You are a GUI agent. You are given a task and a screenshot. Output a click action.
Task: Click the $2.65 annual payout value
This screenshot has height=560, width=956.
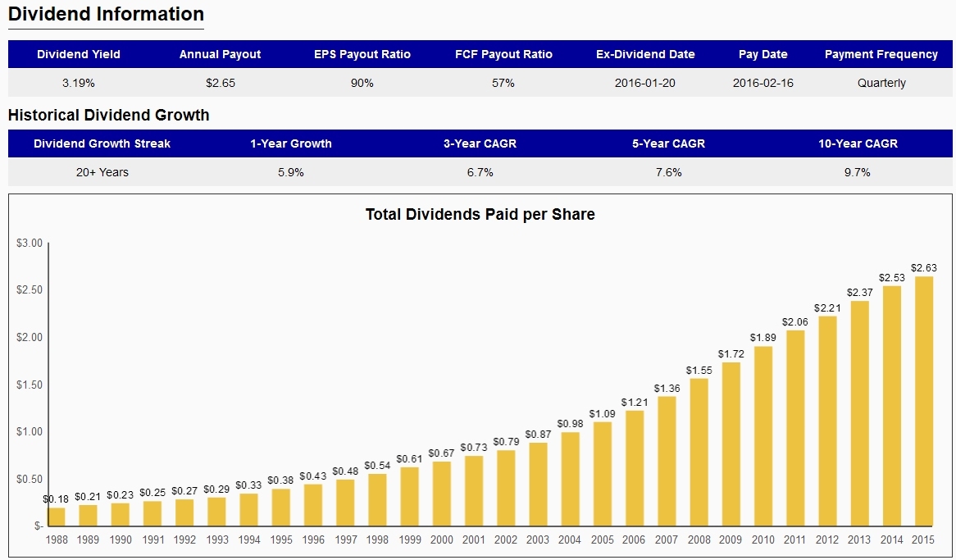pyautogui.click(x=220, y=83)
